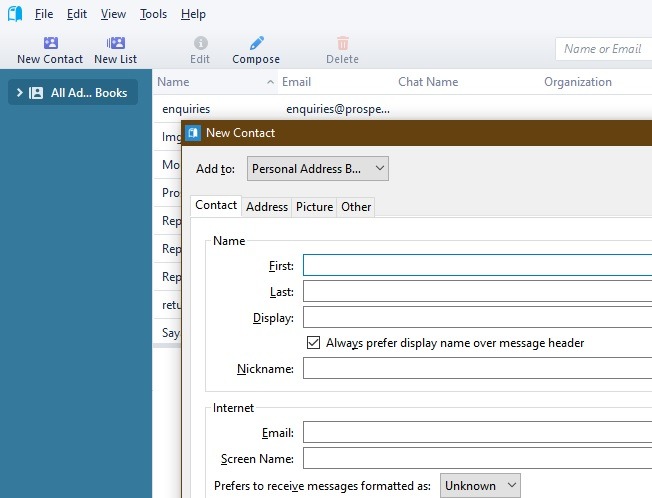Select the contact row starting with 'Img'

point(167,137)
